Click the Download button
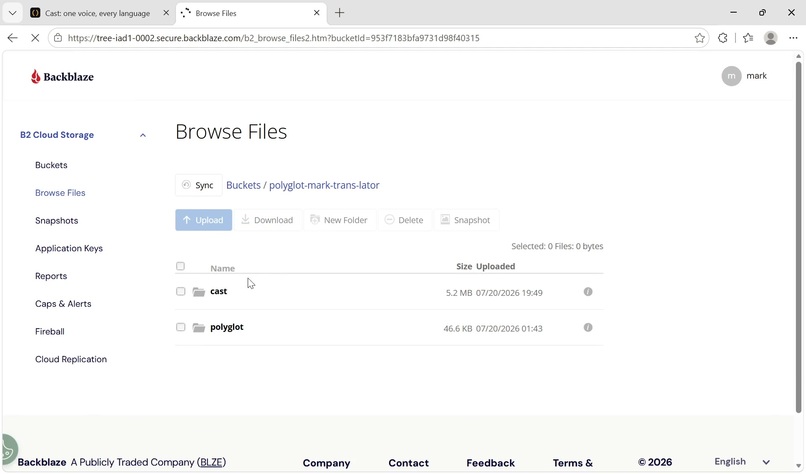 267,220
